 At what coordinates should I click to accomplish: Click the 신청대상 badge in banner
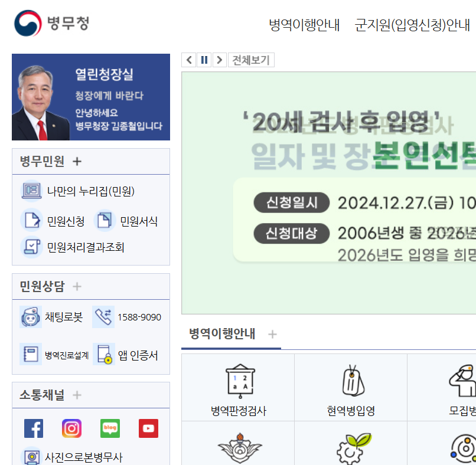(292, 233)
